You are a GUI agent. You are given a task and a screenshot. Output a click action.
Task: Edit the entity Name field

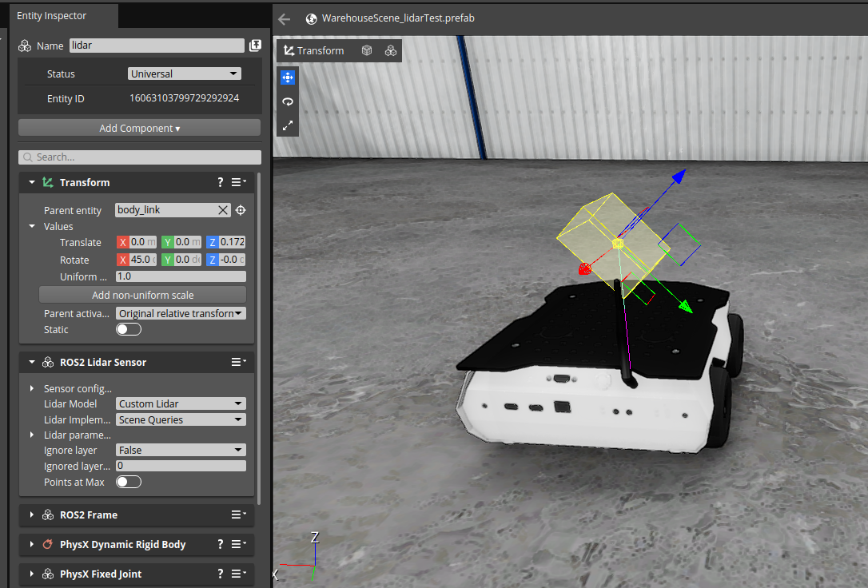point(157,46)
